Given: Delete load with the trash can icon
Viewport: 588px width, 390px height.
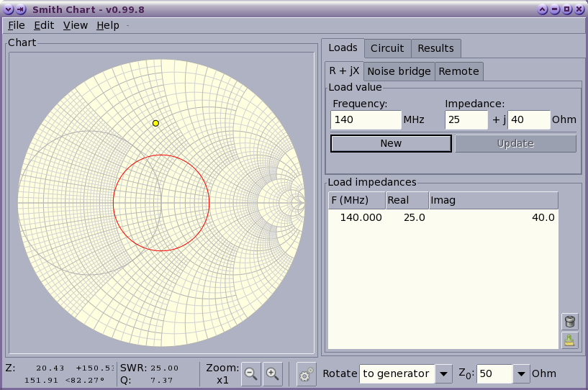Looking at the screenshot, I should point(569,322).
